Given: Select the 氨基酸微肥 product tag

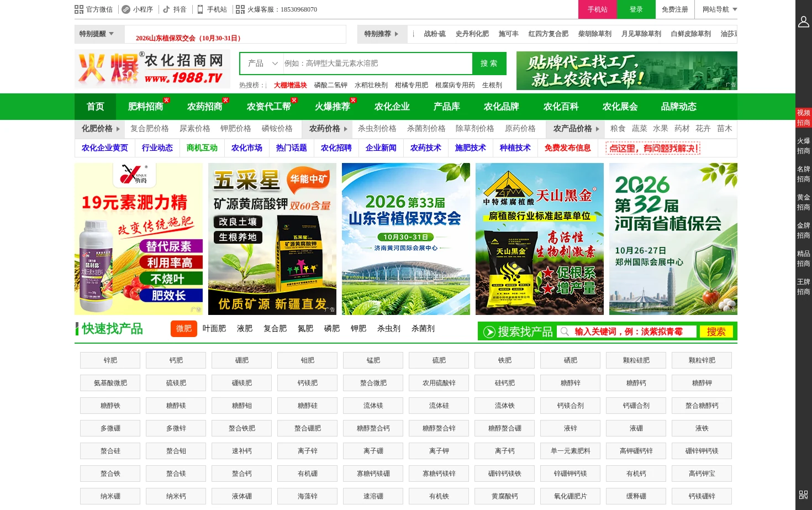Looking at the screenshot, I should click(x=110, y=383).
